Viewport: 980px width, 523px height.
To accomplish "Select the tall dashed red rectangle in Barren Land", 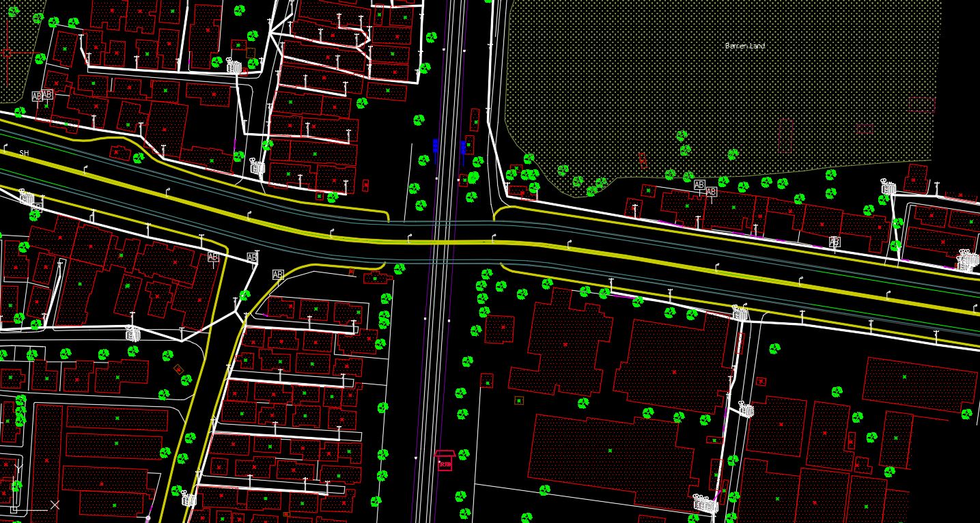I will pyautogui.click(x=785, y=135).
